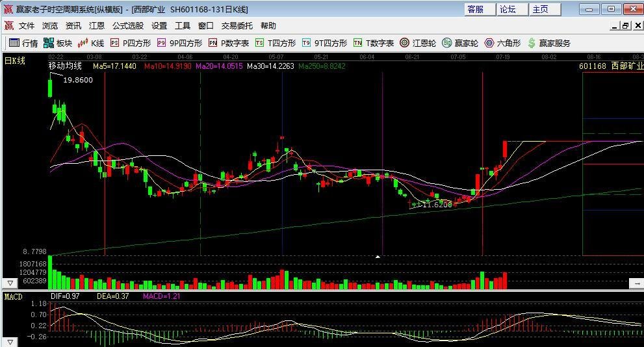This screenshot has height=347, width=644.
Task: Click the 客服 customer service button
Action: pos(480,10)
